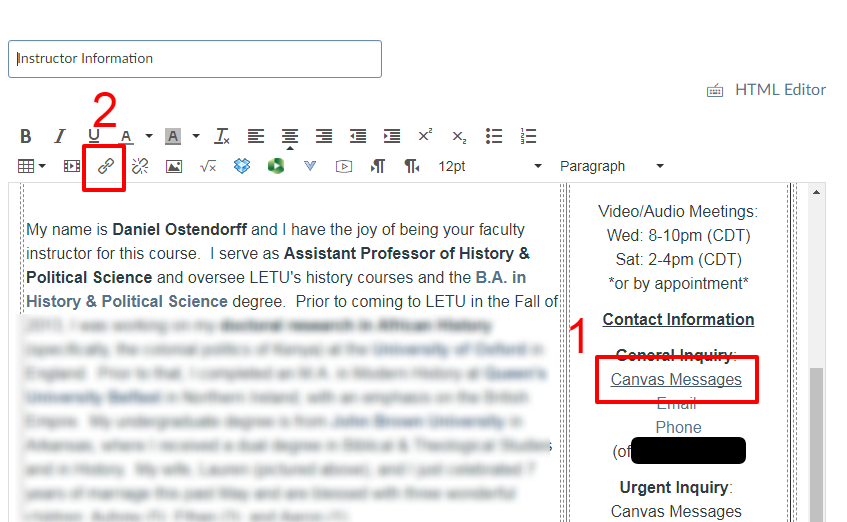847x522 pixels.
Task: Toggle italic formatting
Action: pyautogui.click(x=59, y=136)
